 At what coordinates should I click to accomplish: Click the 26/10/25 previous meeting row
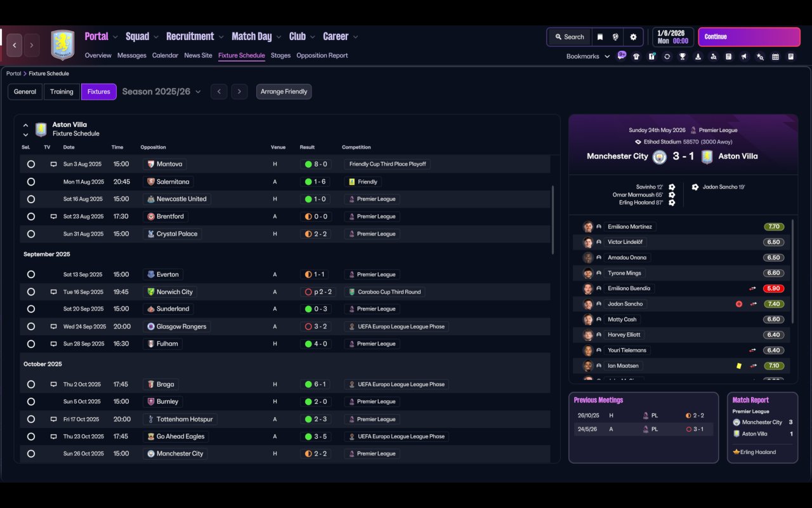click(x=643, y=415)
